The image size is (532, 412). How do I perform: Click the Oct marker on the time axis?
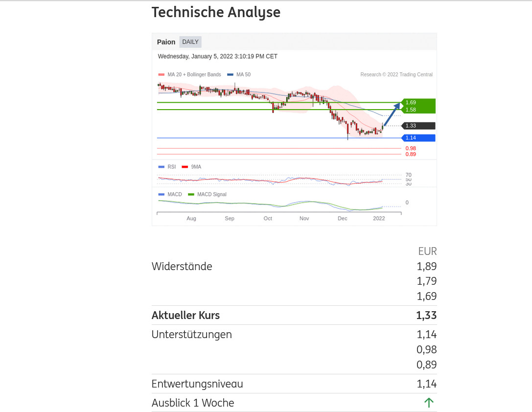tap(268, 218)
